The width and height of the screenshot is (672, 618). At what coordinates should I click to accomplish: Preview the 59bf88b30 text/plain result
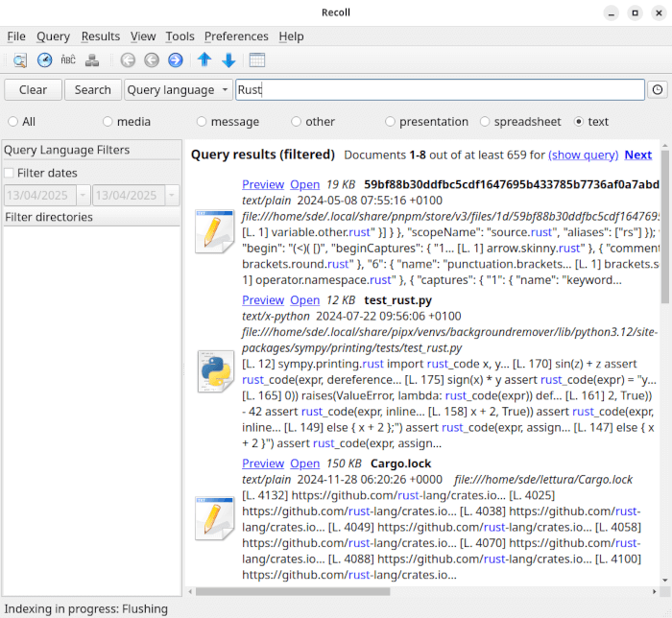263,184
